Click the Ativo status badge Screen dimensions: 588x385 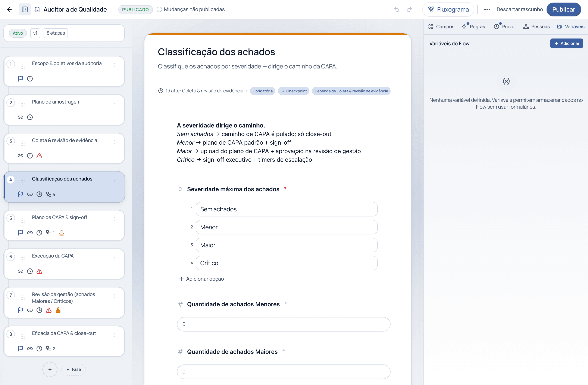[18, 33]
